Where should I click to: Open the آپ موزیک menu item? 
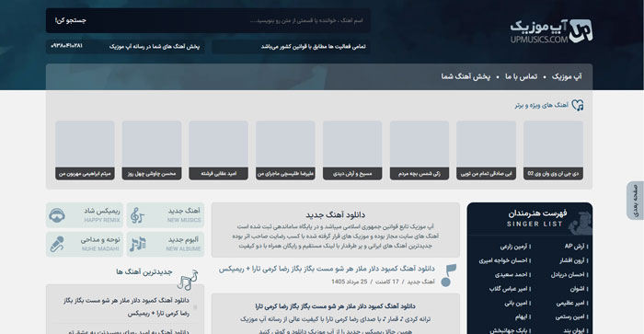pos(567,76)
